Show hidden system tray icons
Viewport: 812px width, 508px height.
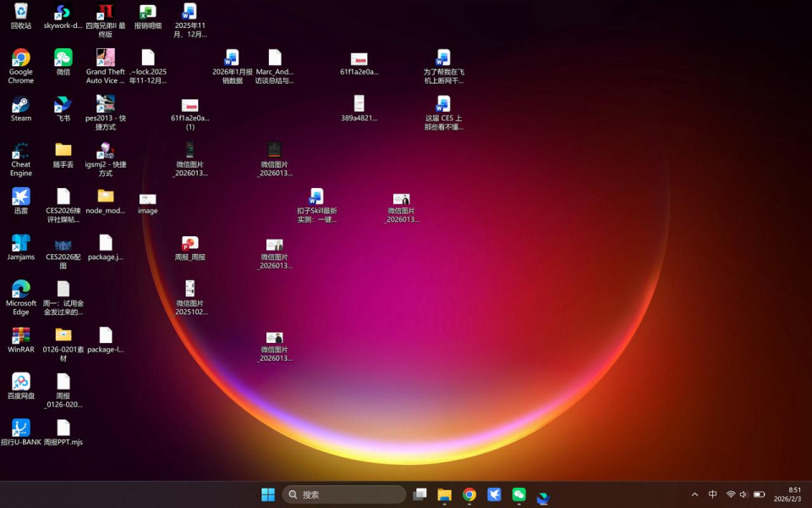click(x=695, y=494)
